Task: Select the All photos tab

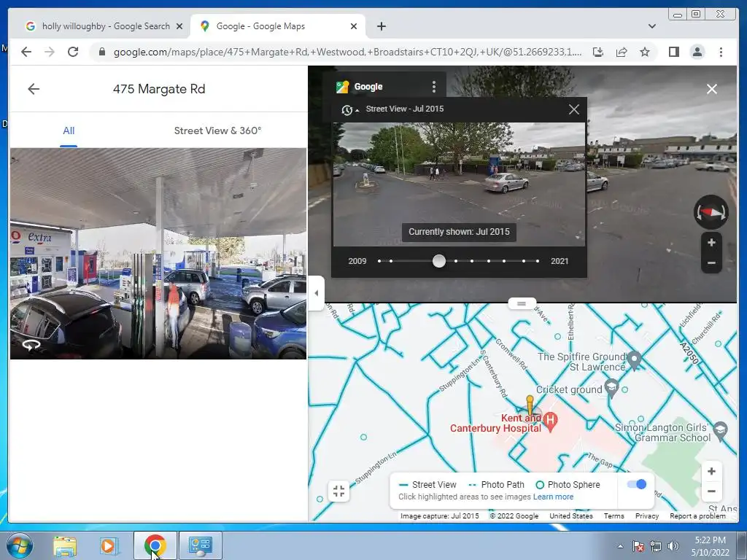Action: 69,131
